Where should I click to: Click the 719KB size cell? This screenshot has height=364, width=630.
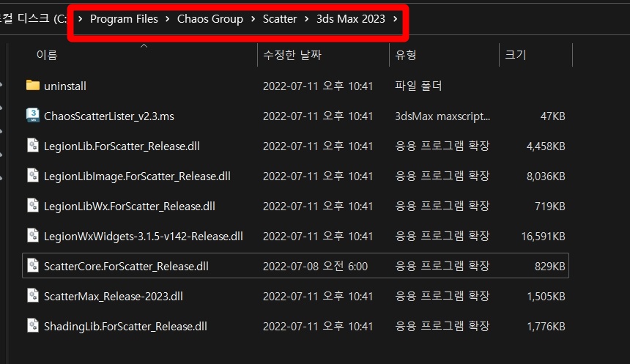click(550, 206)
